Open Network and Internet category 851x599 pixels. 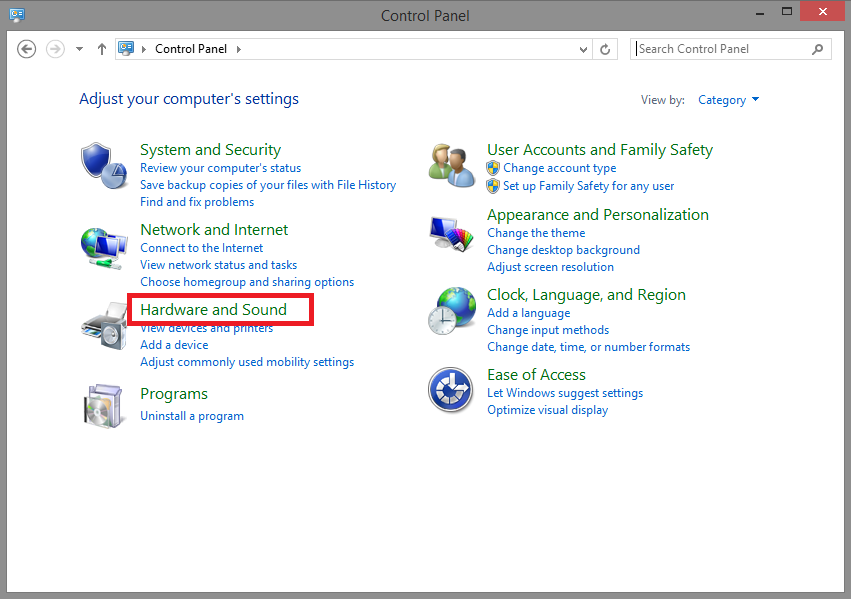[x=214, y=230]
